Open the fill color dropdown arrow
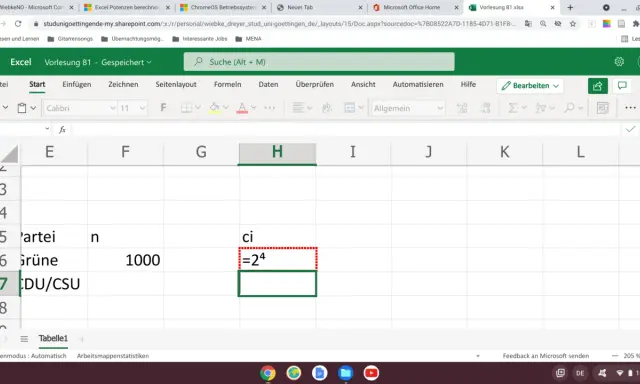Image resolution: width=640 pixels, height=384 pixels. pos(225,108)
